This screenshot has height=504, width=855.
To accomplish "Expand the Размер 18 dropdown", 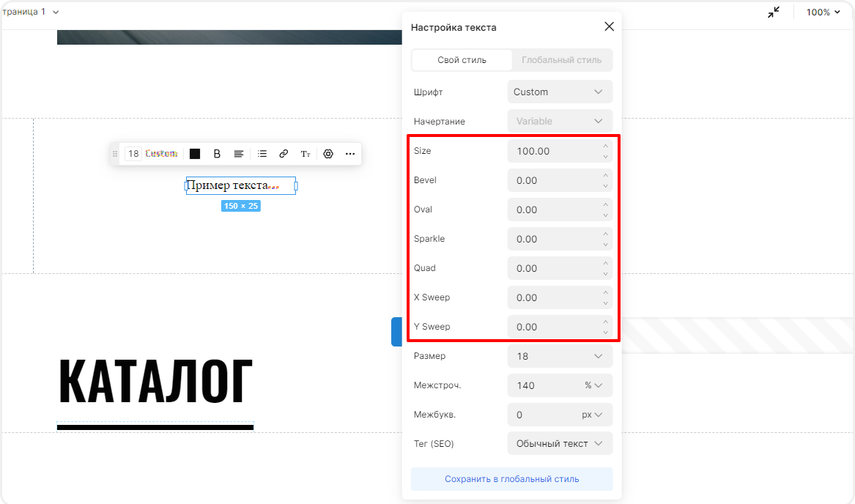I will (x=560, y=356).
